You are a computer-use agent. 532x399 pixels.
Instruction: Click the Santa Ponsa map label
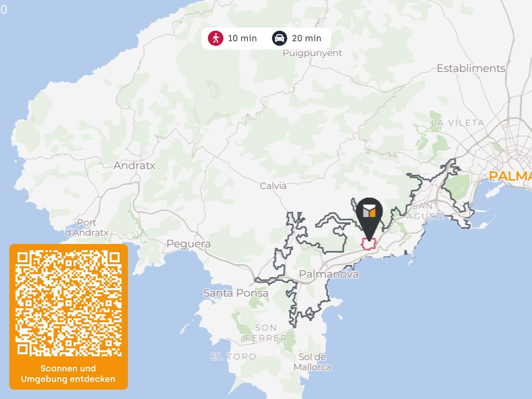coord(235,293)
